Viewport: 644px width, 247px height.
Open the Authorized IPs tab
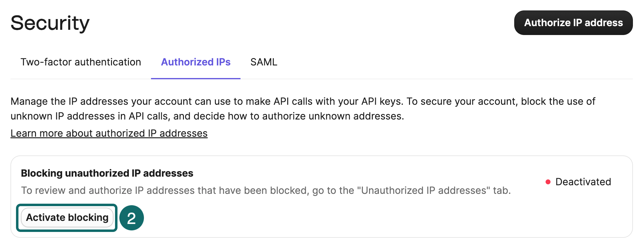point(196,62)
